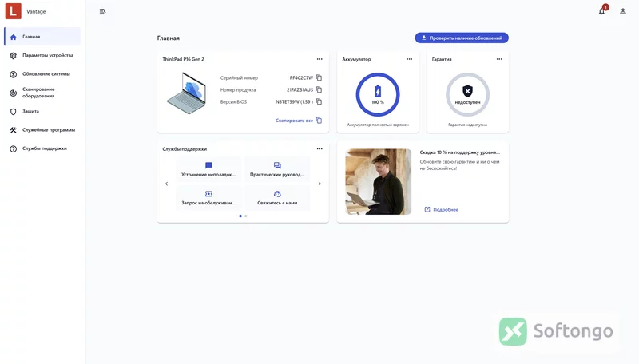Select second carousel page dot
The image size is (639, 364).
(x=246, y=216)
